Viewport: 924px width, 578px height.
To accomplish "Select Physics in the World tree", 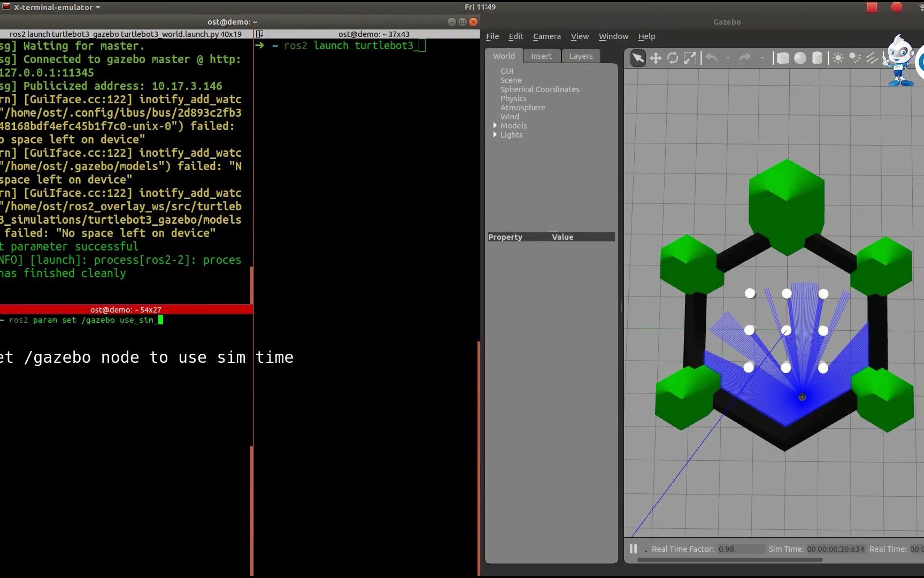I will point(513,98).
